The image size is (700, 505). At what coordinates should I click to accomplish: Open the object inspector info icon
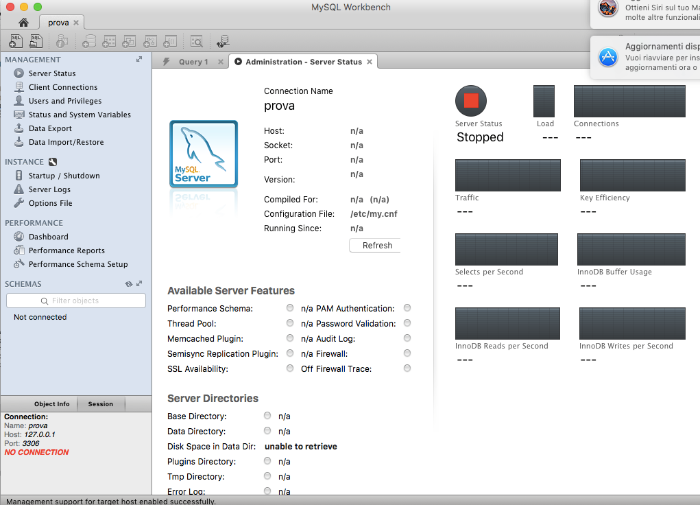(x=62, y=42)
